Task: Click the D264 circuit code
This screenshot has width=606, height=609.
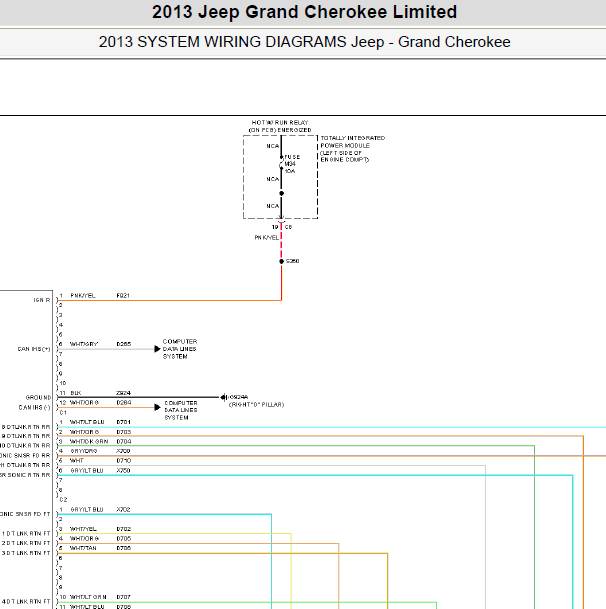Action: click(124, 403)
